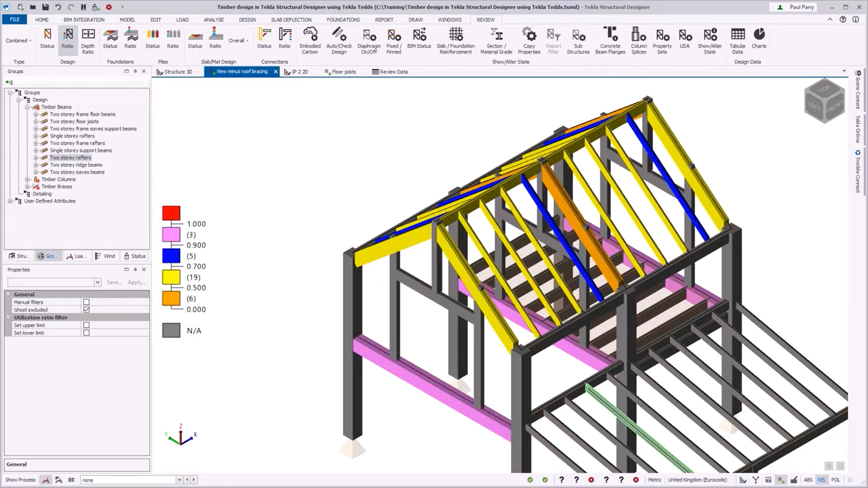
Task: Expand Two storey floor joists node
Action: click(x=36, y=122)
